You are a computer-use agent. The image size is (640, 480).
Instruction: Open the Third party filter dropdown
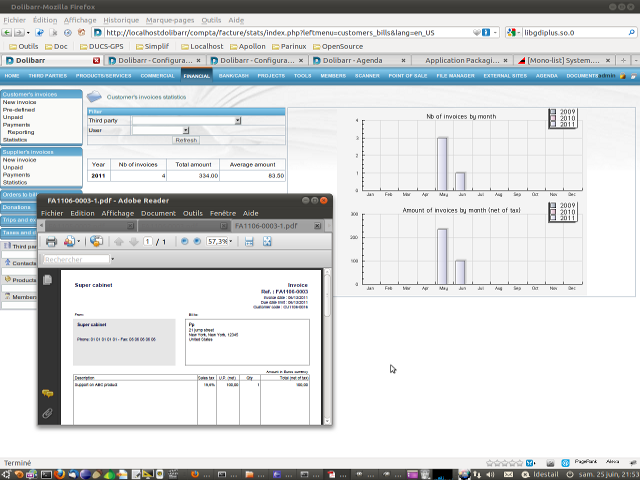pyautogui.click(x=238, y=120)
